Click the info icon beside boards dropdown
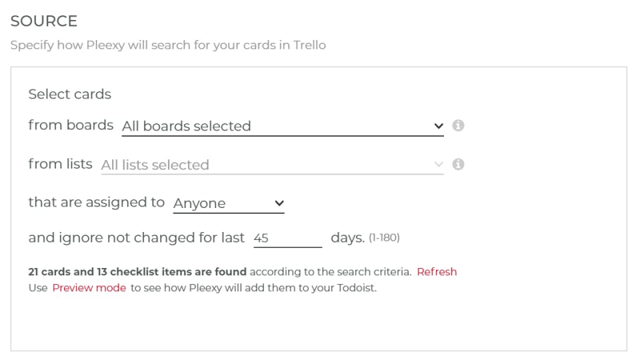Viewport: 640px width, 364px height. coord(458,125)
